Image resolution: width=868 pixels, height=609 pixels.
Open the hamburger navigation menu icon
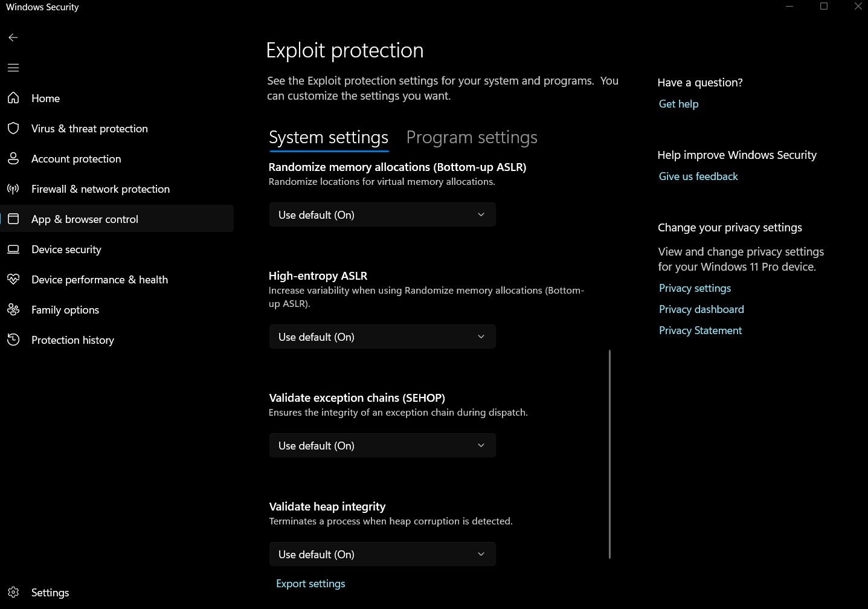coord(13,68)
